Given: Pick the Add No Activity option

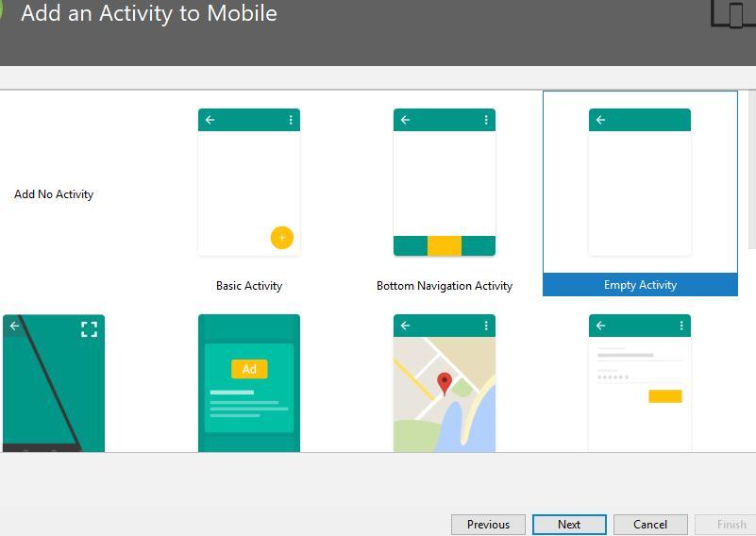Looking at the screenshot, I should click(54, 194).
